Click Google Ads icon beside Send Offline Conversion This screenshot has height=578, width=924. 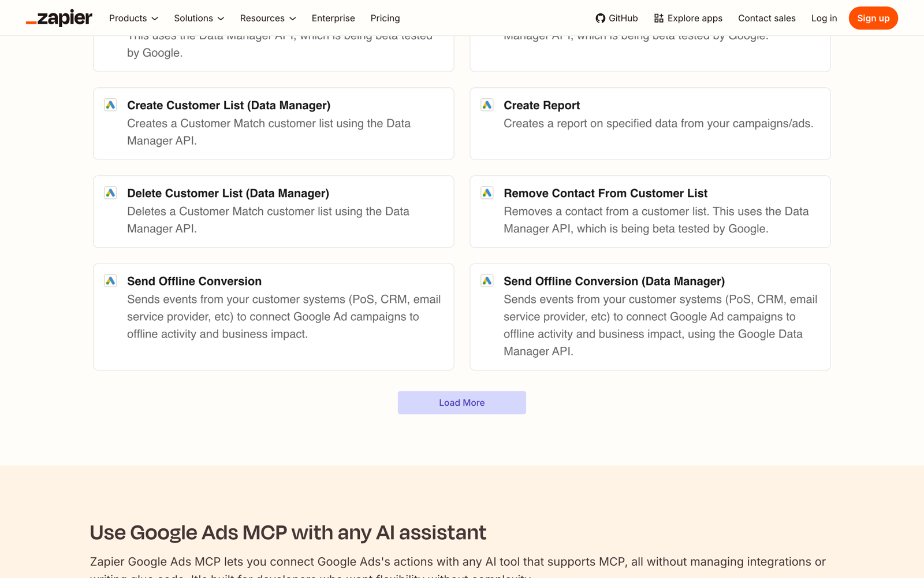pos(110,280)
